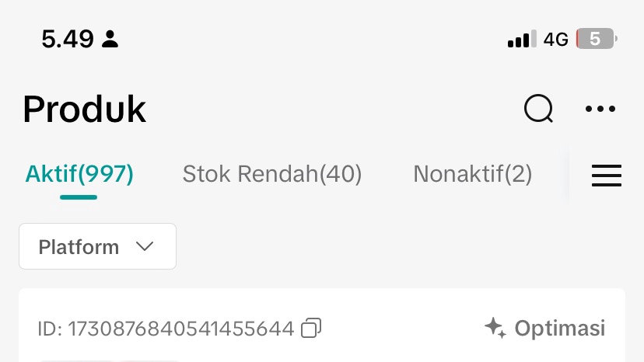
Task: Click the chevron arrow in Platform filter
Action: [x=145, y=246]
